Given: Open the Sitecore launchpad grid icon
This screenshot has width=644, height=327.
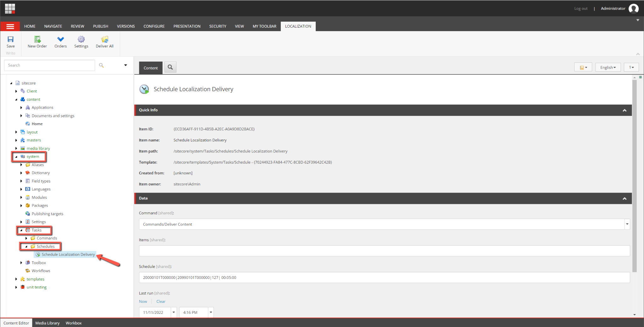Looking at the screenshot, I should point(10,8).
